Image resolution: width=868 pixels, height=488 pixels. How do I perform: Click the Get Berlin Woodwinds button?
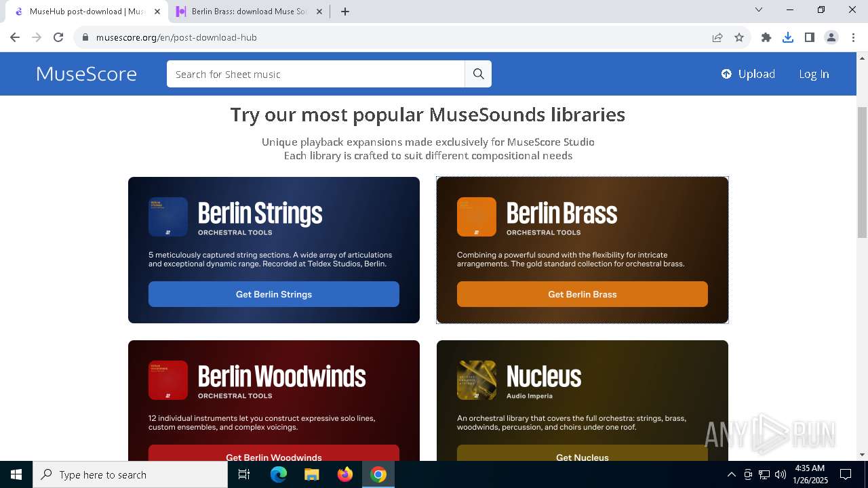click(274, 453)
